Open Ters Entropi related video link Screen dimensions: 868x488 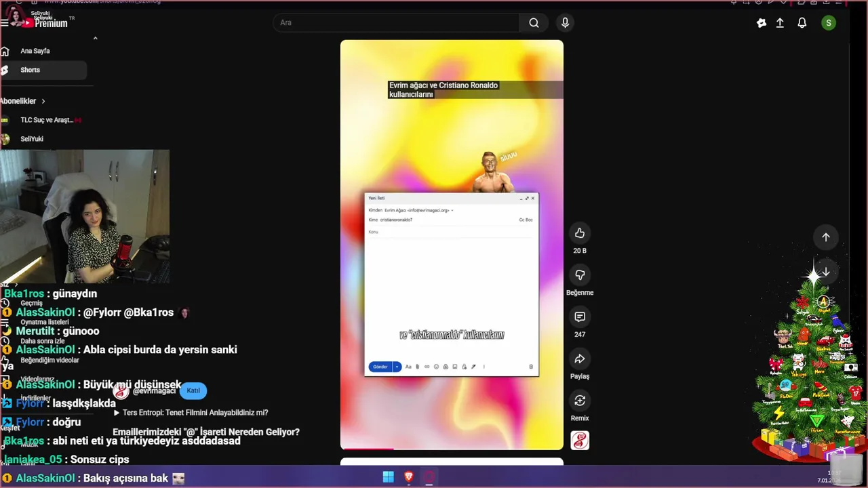click(x=191, y=413)
